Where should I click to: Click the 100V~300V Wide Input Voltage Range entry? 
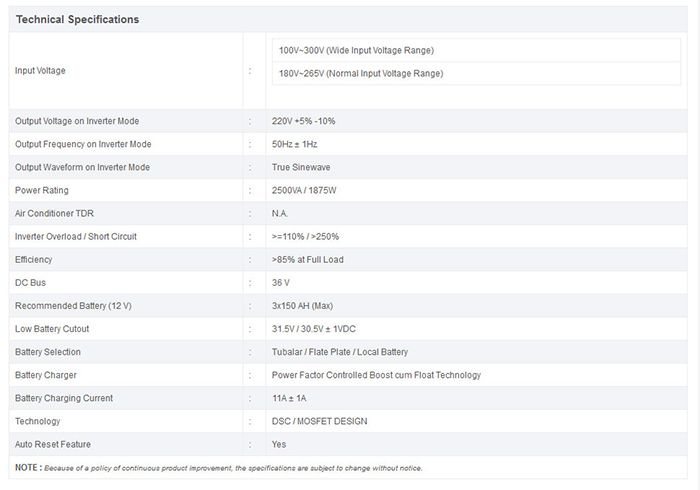[356, 50]
